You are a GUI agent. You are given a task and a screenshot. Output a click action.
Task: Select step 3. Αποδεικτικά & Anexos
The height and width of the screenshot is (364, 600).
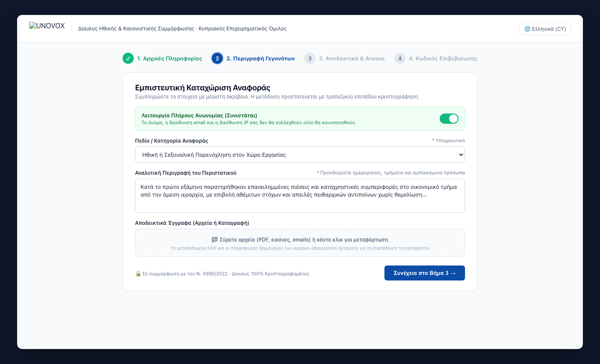pos(345,58)
